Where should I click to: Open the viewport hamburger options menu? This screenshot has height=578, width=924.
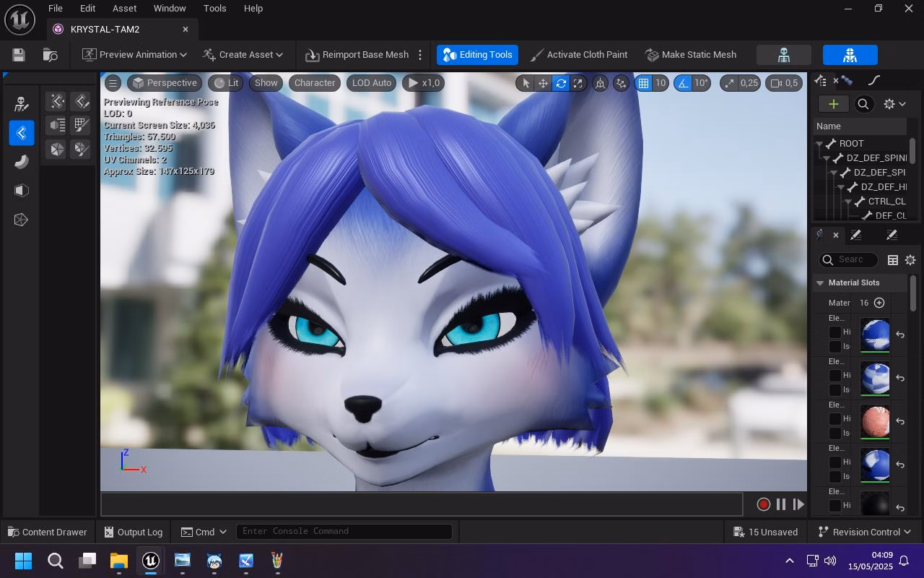(x=113, y=83)
